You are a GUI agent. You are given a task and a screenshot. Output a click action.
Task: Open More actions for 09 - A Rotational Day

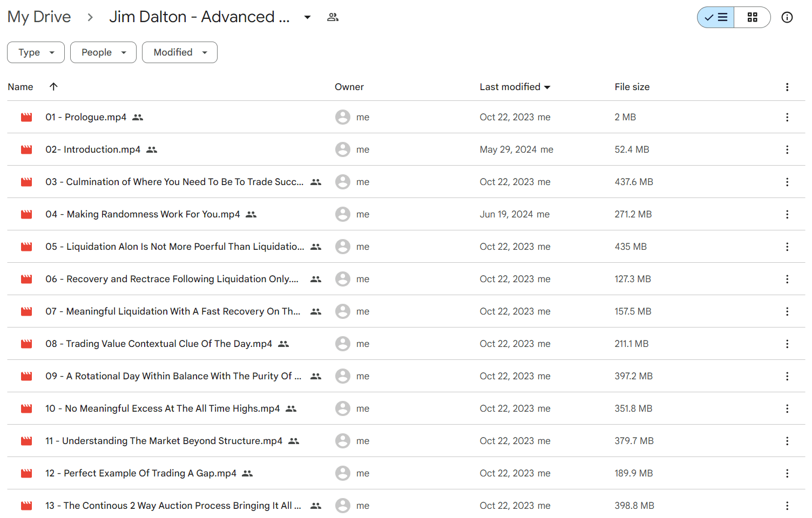point(787,376)
